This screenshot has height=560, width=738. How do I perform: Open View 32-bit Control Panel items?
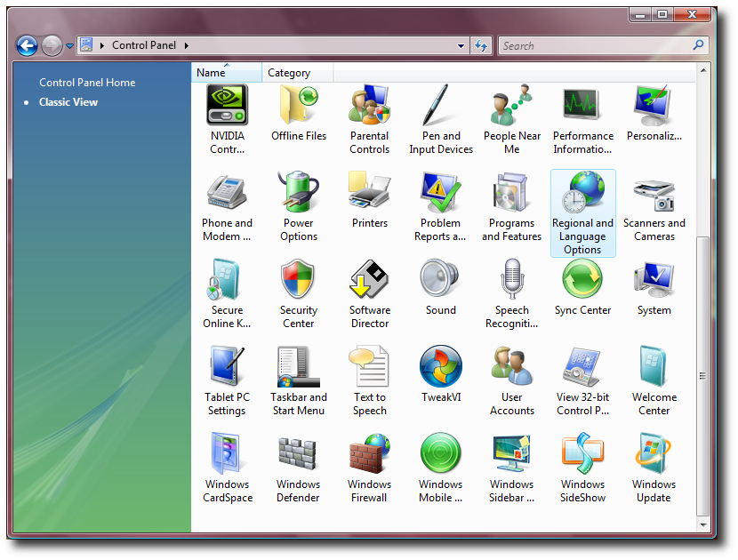[x=583, y=380]
